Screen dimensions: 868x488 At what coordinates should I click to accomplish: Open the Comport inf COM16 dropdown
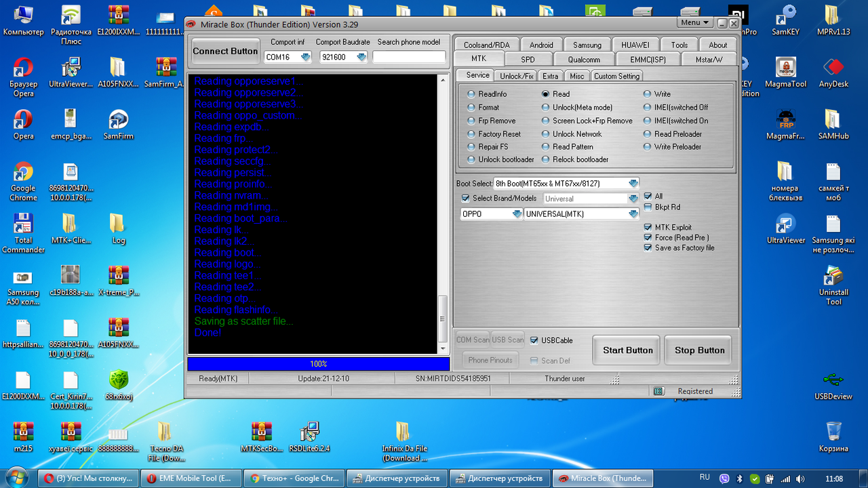point(306,57)
